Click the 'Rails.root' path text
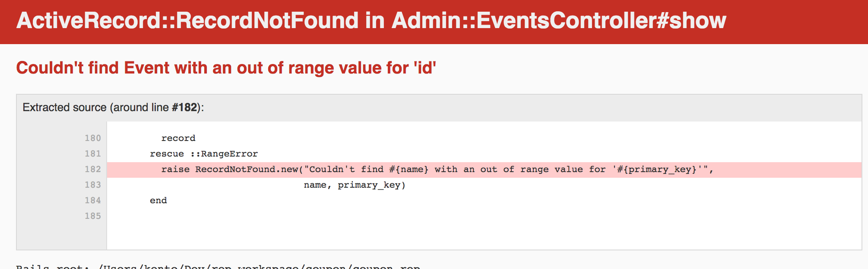Image resolution: width=868 pixels, height=269 pixels. (218, 266)
